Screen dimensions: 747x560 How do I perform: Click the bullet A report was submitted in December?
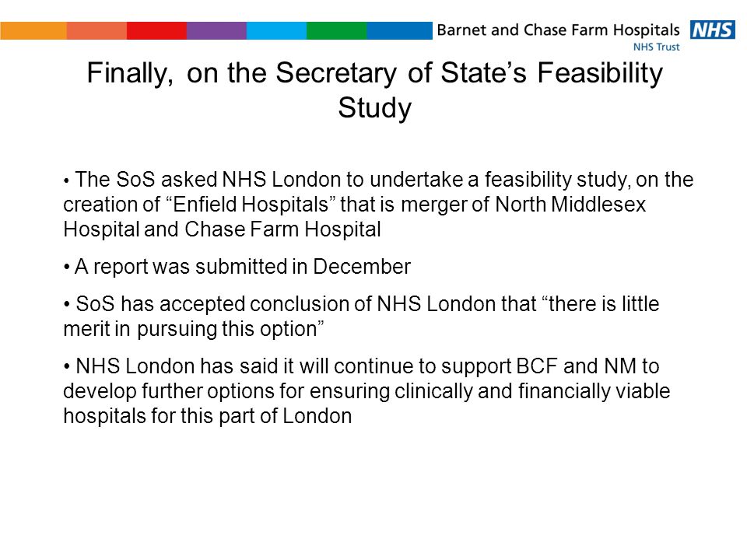(x=237, y=267)
